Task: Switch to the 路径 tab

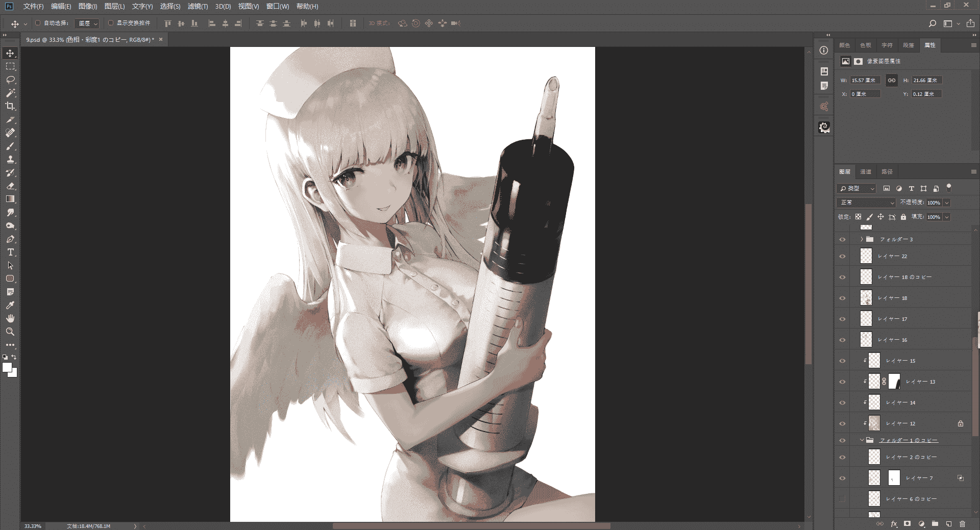Action: 887,172
